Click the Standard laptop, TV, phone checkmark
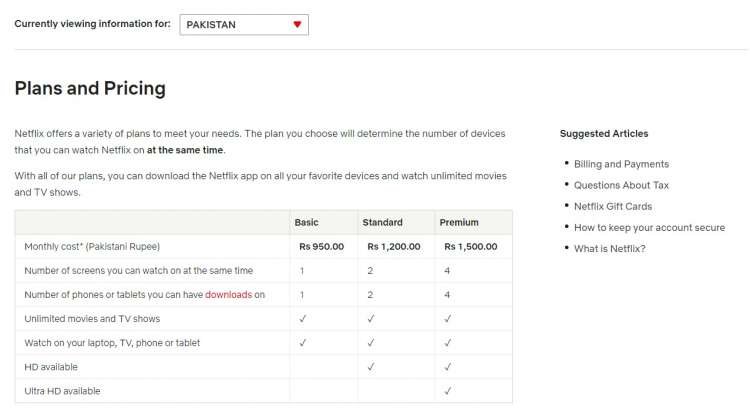Image resolution: width=750 pixels, height=419 pixels. [371, 343]
